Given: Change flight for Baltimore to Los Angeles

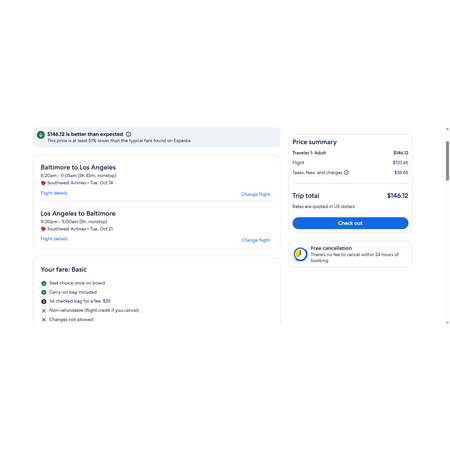Looking at the screenshot, I should click(x=256, y=194).
